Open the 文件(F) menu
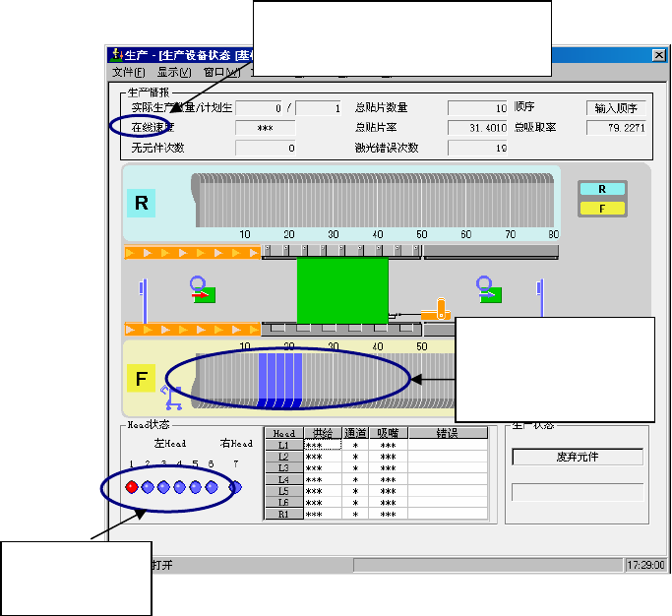 coord(128,72)
